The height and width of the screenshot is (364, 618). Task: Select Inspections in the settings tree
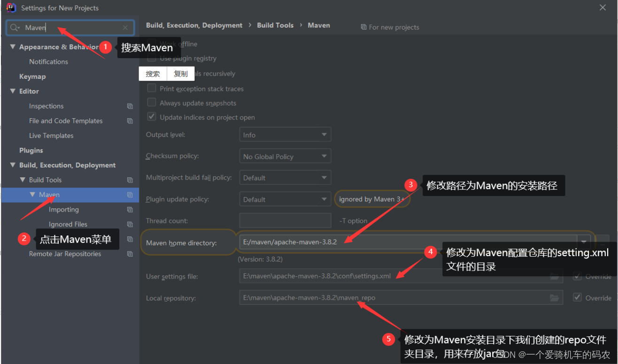coord(46,106)
